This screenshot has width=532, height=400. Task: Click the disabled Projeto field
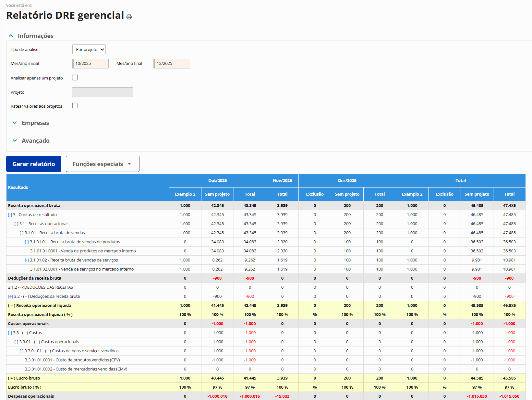[103, 92]
